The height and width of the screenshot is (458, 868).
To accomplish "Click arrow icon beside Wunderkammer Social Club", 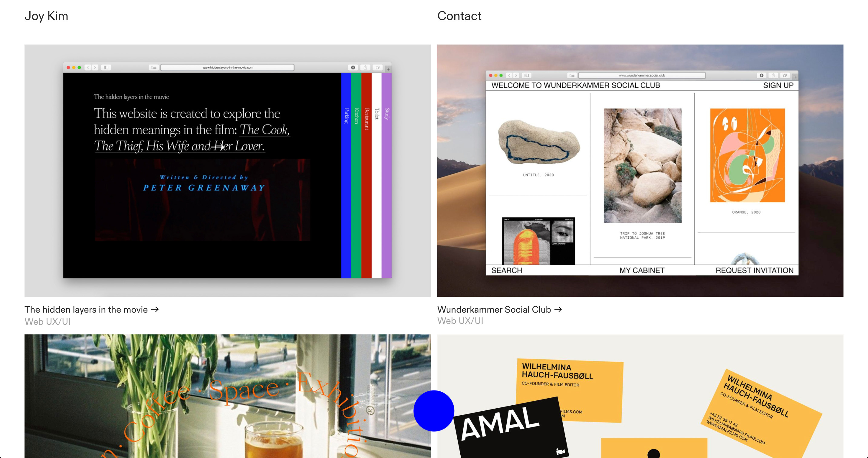I will (x=558, y=309).
